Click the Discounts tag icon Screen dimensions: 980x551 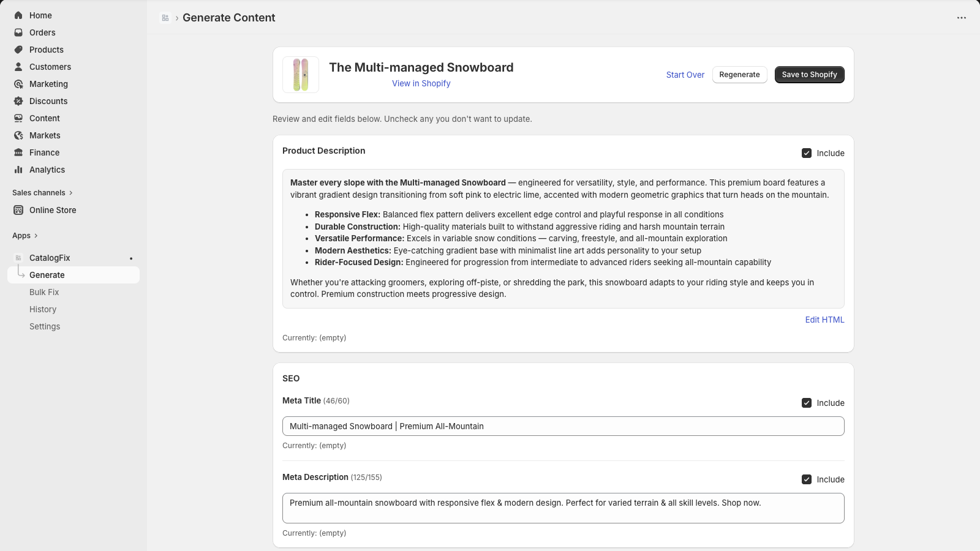(18, 101)
